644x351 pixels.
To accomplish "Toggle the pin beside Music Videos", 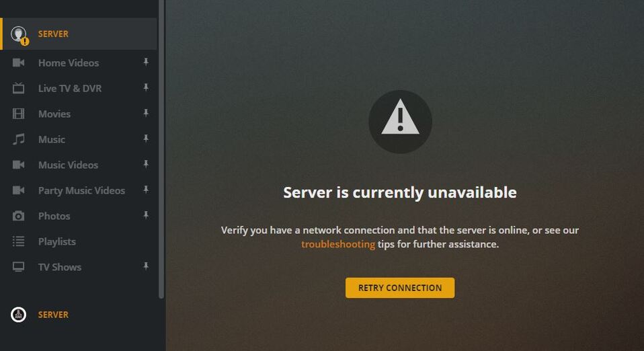I will pyautogui.click(x=146, y=164).
